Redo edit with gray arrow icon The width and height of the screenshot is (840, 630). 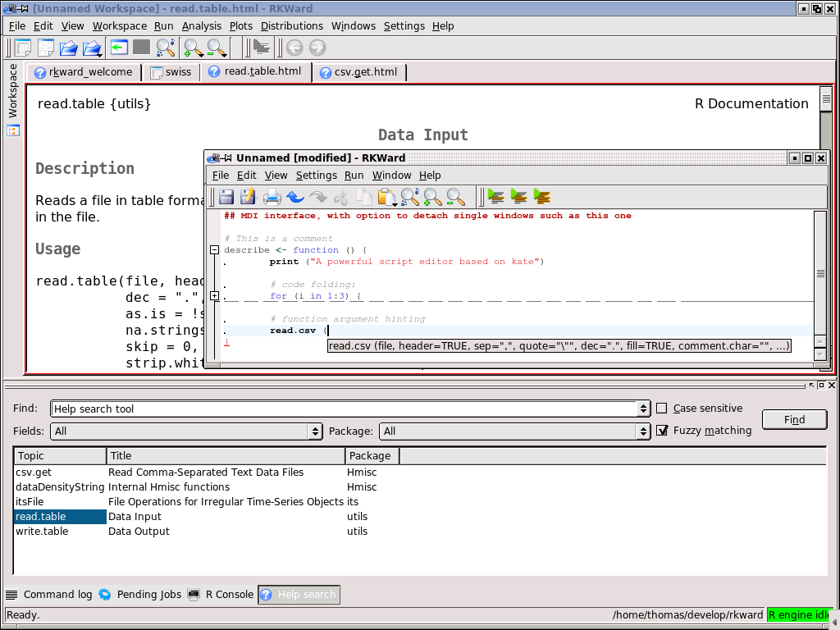[318, 197]
